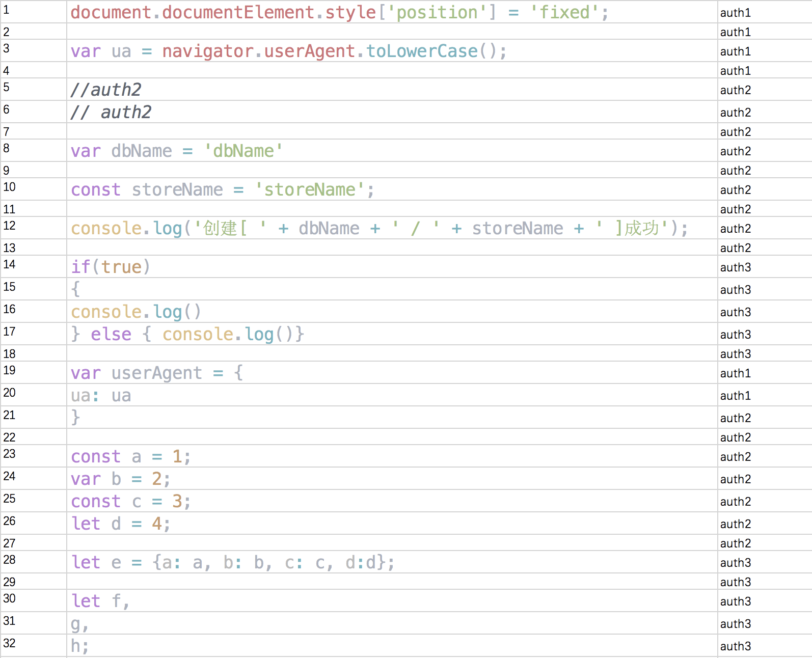The image size is (812, 658).
Task: Select the 'let e = {a: a, ...}' line
Action: point(232,562)
